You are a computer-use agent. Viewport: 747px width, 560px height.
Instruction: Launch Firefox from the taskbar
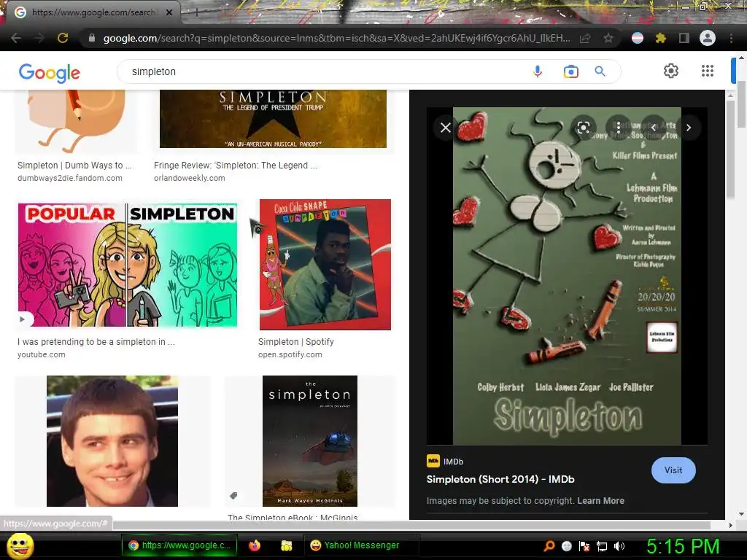tap(255, 545)
